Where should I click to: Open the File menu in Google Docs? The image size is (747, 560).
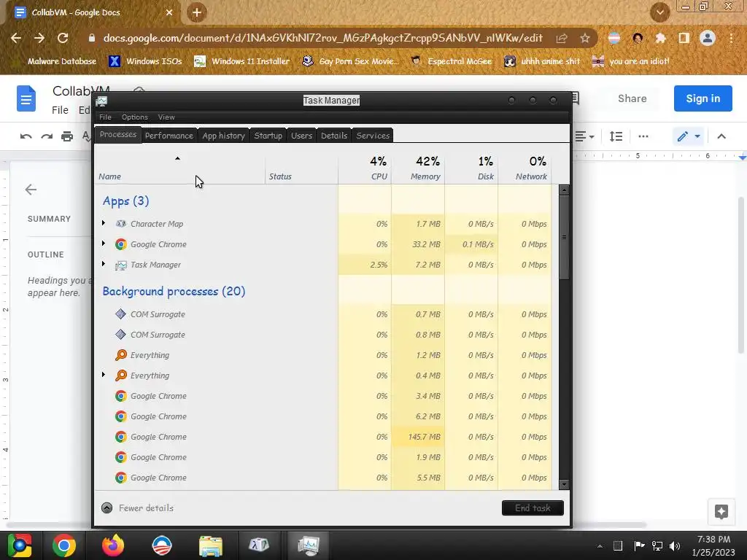(60, 110)
